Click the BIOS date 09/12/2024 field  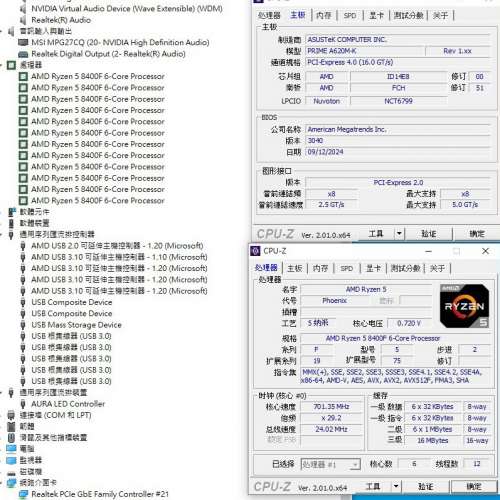point(398,152)
